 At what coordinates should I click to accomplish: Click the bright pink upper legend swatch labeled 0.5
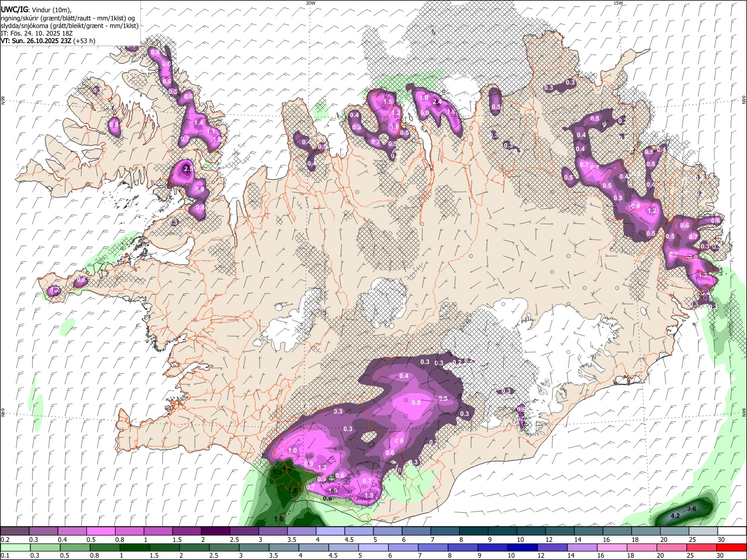pyautogui.click(x=100, y=531)
